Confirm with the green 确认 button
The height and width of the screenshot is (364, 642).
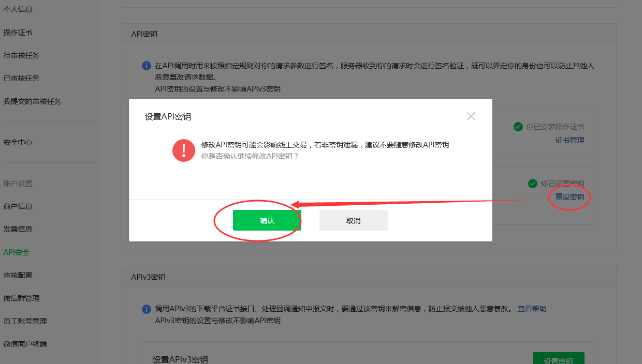[x=267, y=220]
